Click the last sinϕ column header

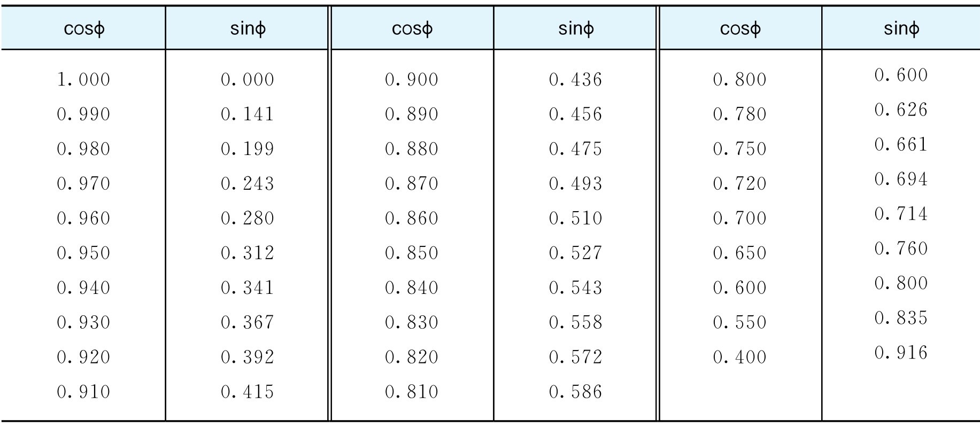click(901, 28)
